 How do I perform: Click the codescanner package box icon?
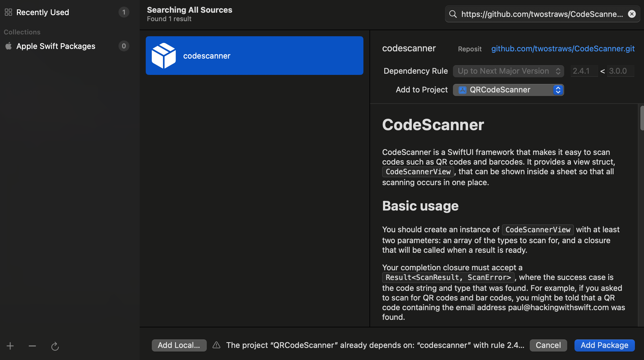pyautogui.click(x=164, y=56)
